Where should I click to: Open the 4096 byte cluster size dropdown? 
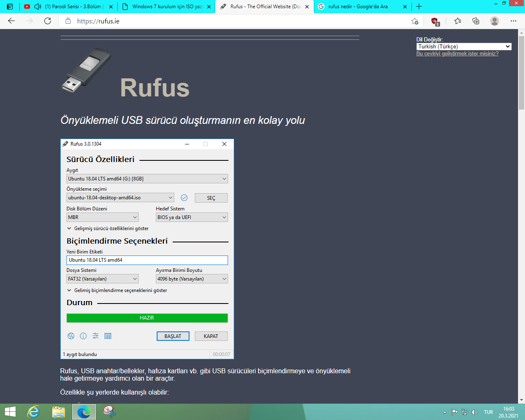click(192, 279)
